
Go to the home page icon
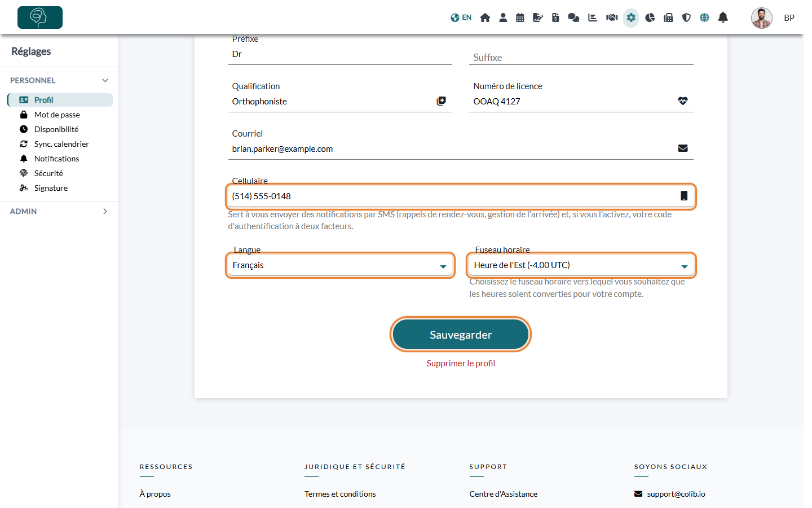pyautogui.click(x=485, y=17)
